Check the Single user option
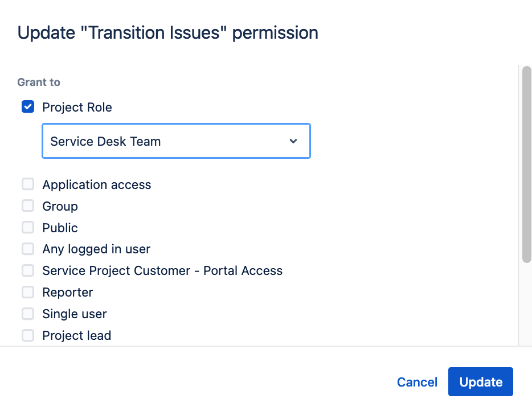The image size is (532, 411). [x=28, y=314]
